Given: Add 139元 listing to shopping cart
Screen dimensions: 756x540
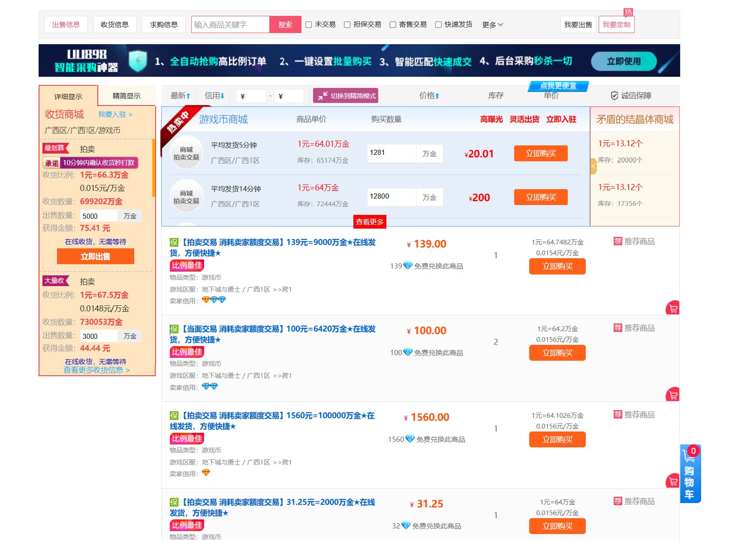Looking at the screenshot, I should [x=673, y=308].
